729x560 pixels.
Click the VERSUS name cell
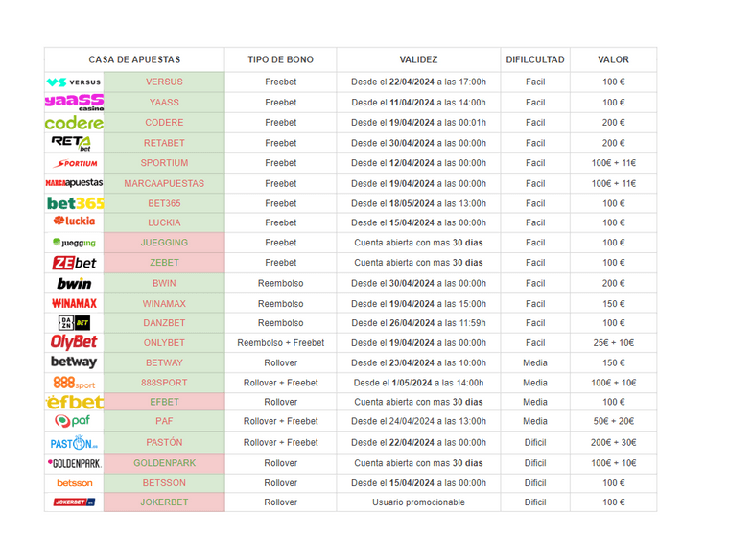coord(164,82)
